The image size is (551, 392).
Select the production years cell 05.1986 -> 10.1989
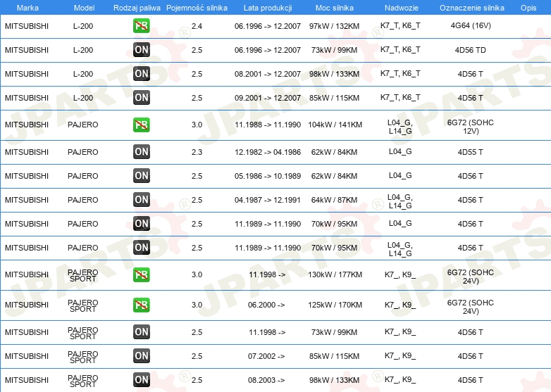268,176
